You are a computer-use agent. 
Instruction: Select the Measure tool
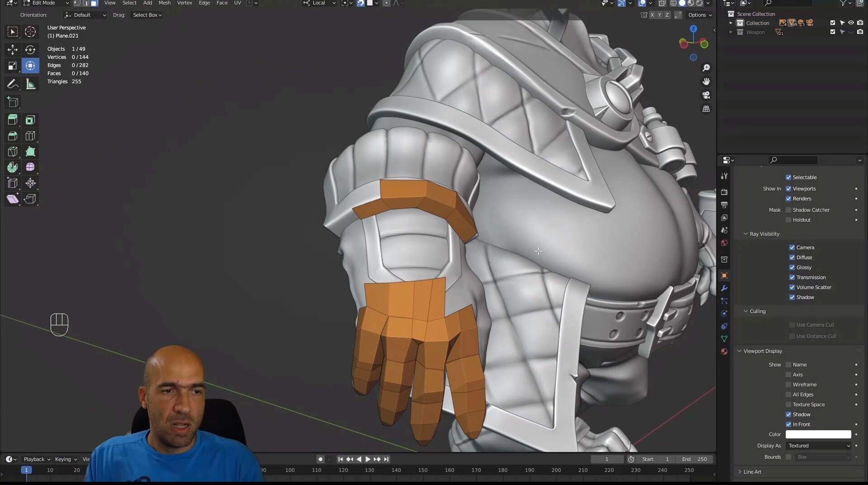[30, 83]
